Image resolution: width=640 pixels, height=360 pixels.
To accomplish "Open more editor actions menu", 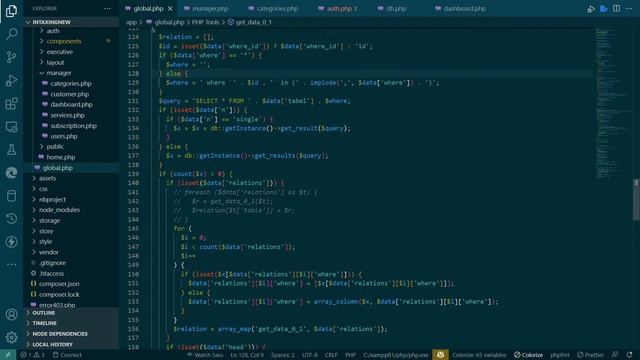I will [x=629, y=9].
